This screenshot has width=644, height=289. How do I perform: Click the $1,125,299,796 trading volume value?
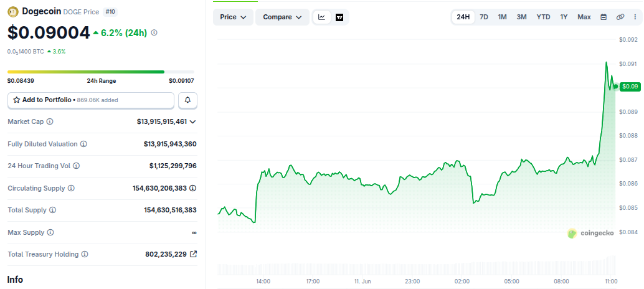(x=173, y=166)
